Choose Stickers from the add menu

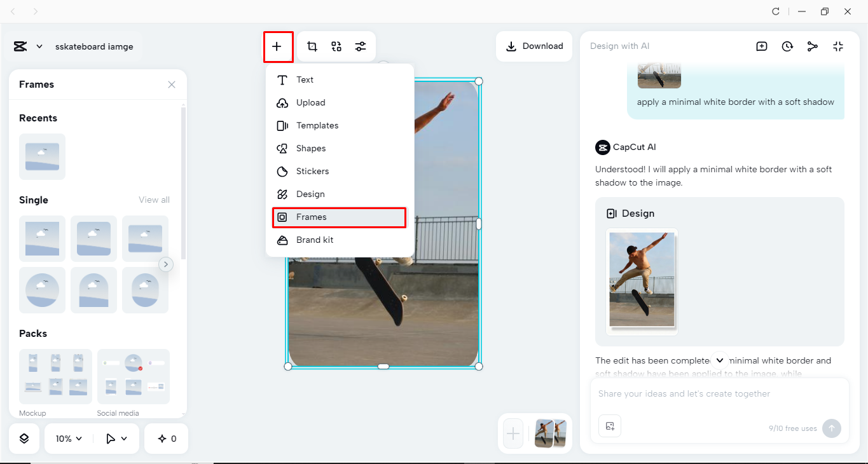(340, 171)
